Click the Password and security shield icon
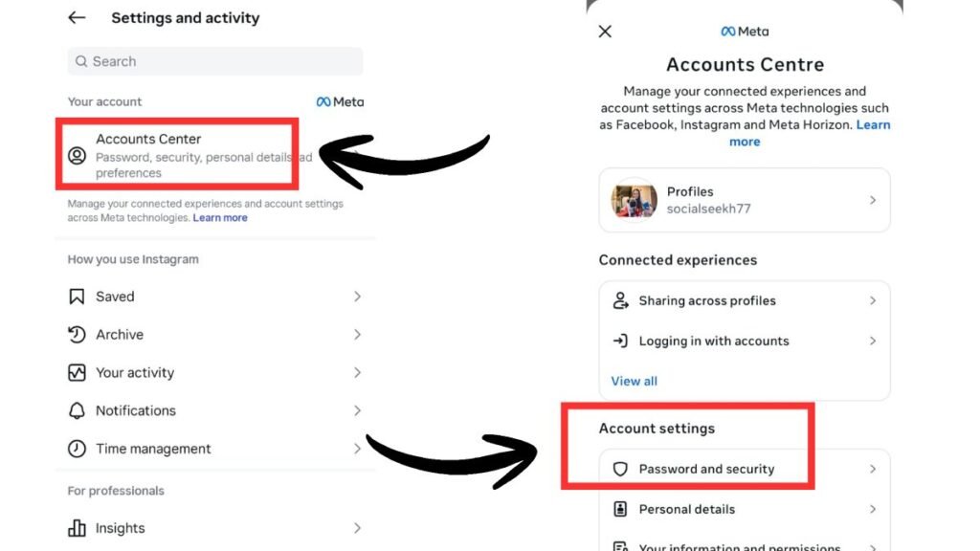This screenshot has width=980, height=551. point(620,470)
